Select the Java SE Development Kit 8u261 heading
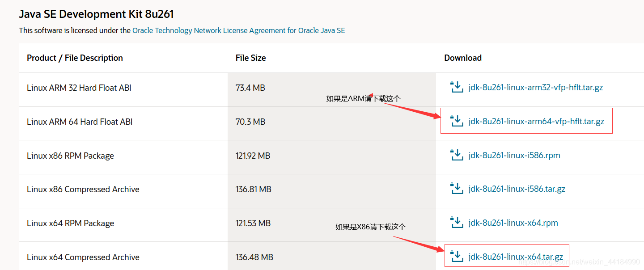This screenshot has width=644, height=270. pyautogui.click(x=96, y=14)
